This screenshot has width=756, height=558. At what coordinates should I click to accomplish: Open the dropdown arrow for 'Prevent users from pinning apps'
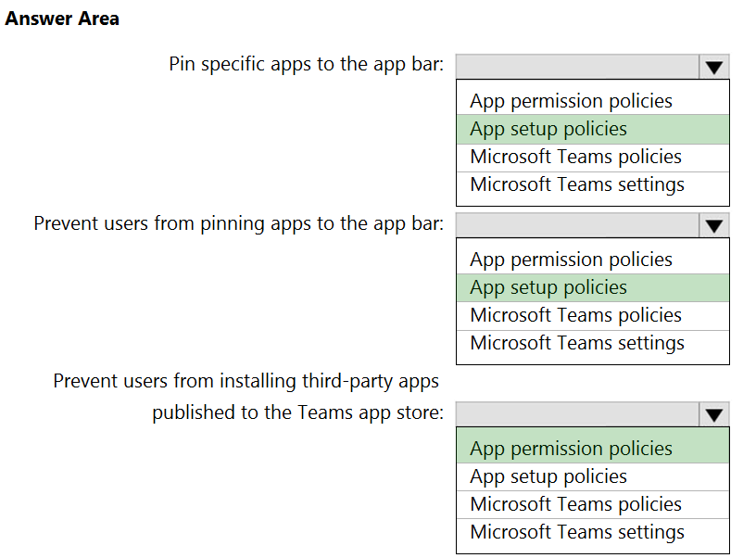click(713, 225)
